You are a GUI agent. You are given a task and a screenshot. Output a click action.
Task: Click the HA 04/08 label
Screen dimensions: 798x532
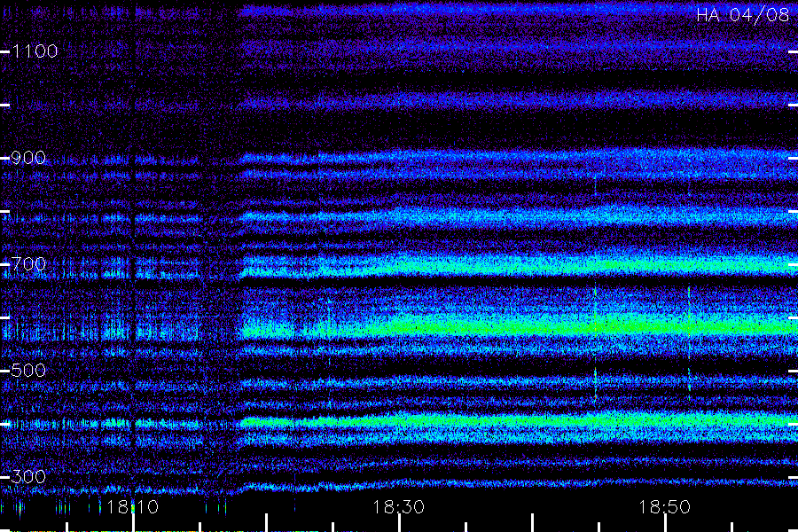pyautogui.click(x=743, y=15)
